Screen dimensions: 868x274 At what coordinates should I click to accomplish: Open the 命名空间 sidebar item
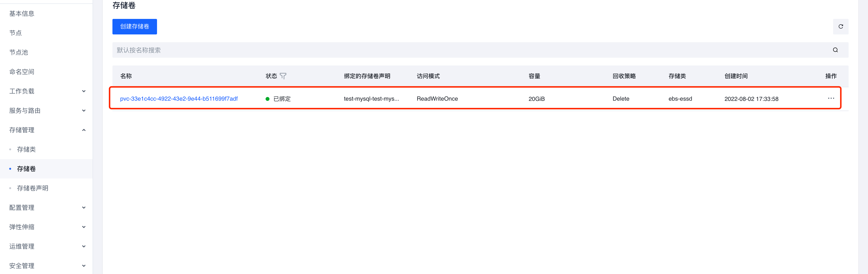(x=22, y=72)
